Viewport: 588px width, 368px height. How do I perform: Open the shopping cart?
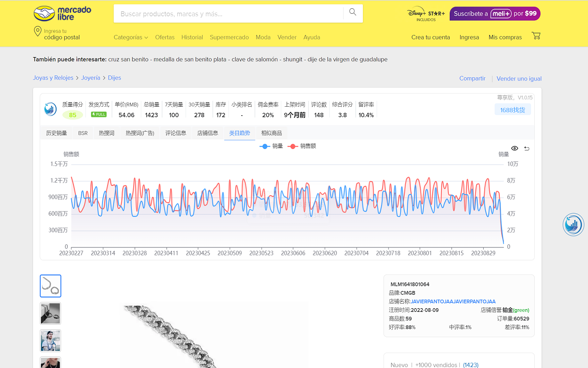click(536, 36)
